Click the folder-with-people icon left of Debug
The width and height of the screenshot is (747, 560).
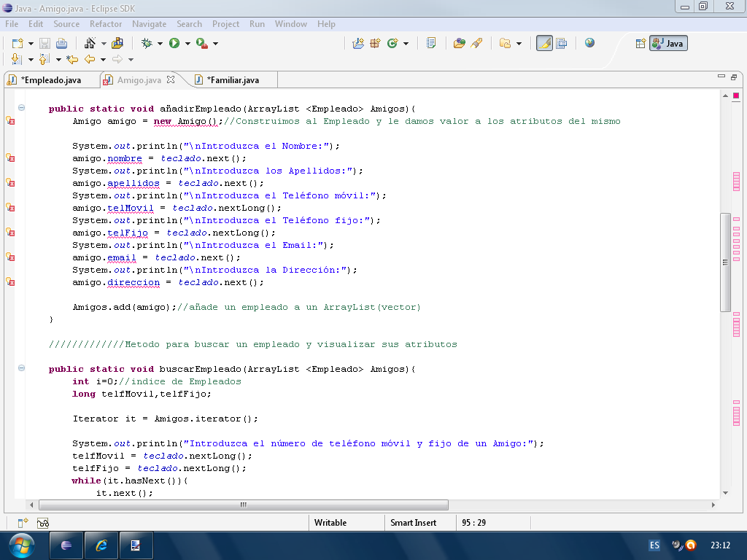(x=117, y=43)
